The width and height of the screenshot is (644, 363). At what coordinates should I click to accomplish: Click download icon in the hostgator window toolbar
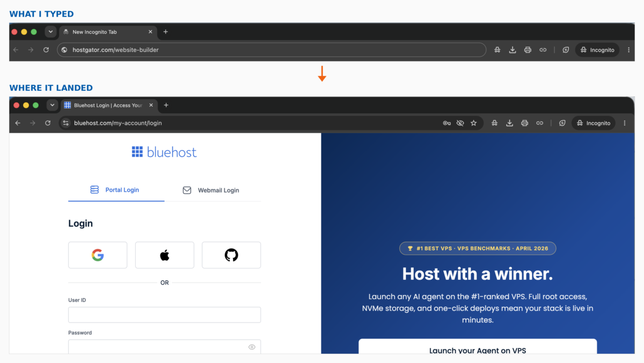[x=513, y=50]
